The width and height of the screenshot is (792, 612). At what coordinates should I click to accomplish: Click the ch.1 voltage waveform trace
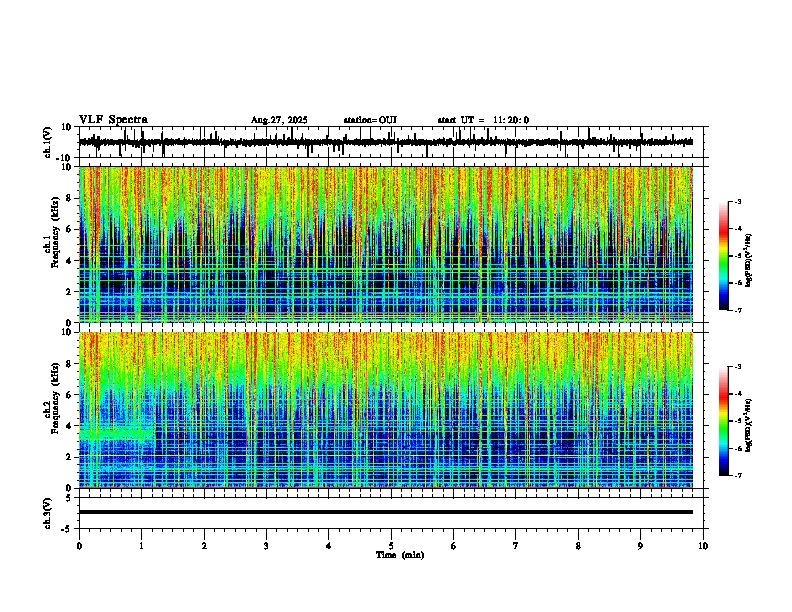(x=385, y=142)
